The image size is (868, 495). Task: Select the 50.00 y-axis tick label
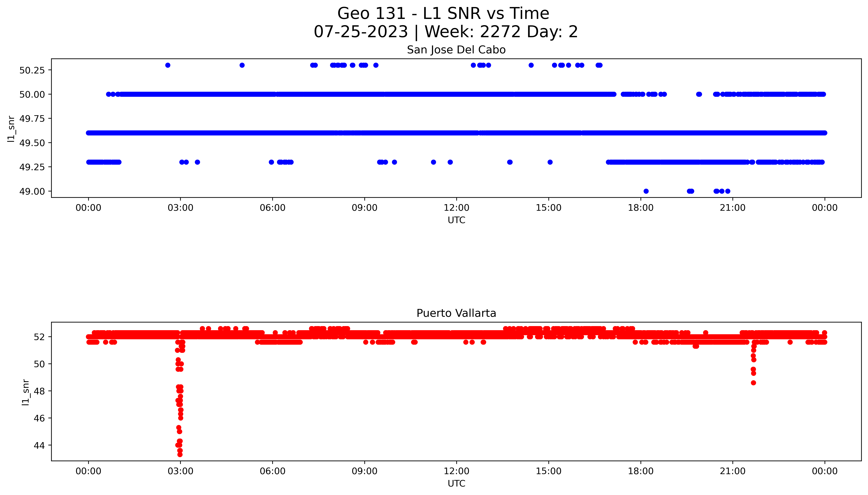[x=32, y=94]
